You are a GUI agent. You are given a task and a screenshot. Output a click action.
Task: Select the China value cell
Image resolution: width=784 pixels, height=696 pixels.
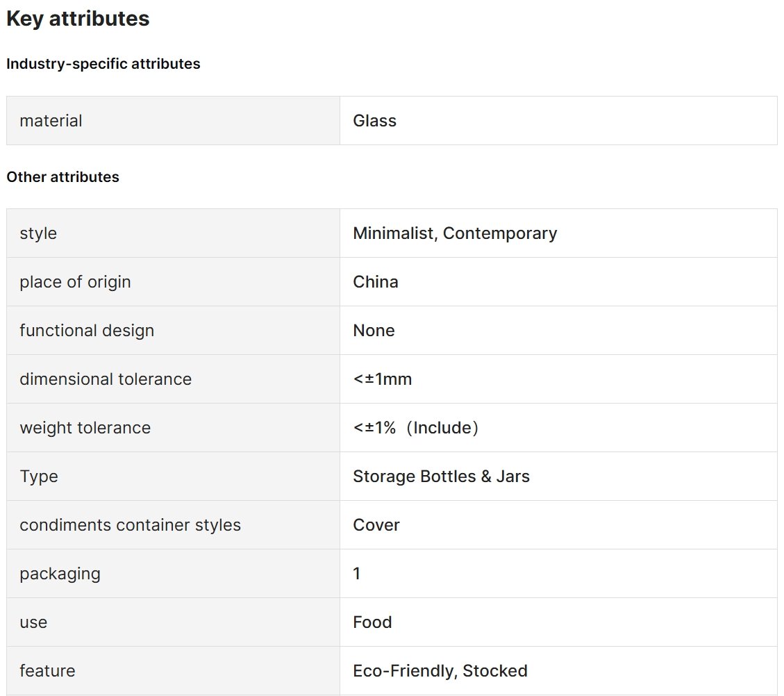point(558,282)
